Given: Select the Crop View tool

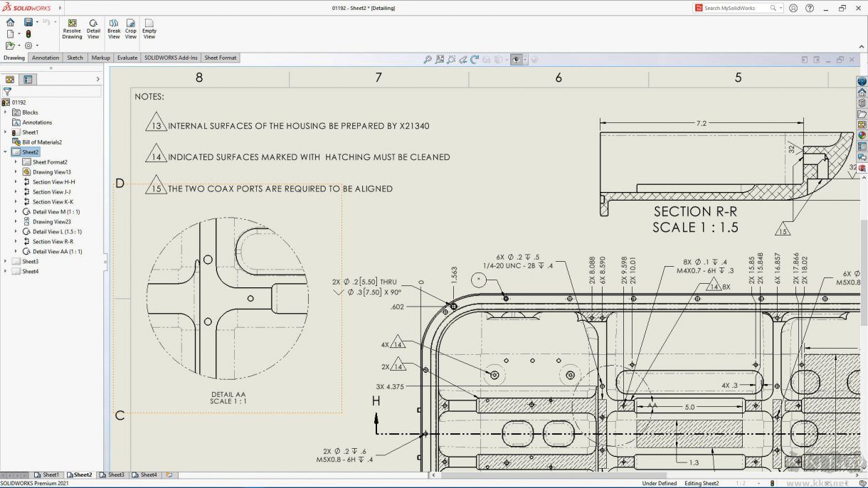Looking at the screenshot, I should [131, 28].
